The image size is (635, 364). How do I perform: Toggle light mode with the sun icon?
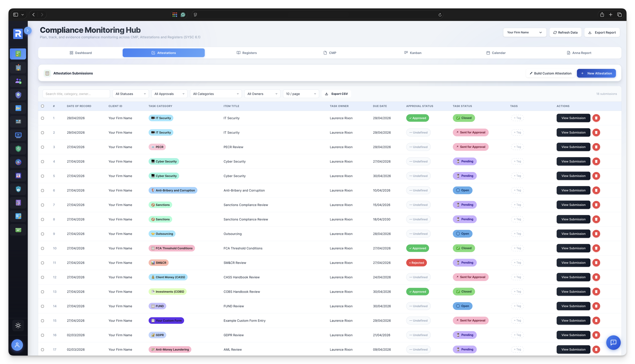coord(18,325)
